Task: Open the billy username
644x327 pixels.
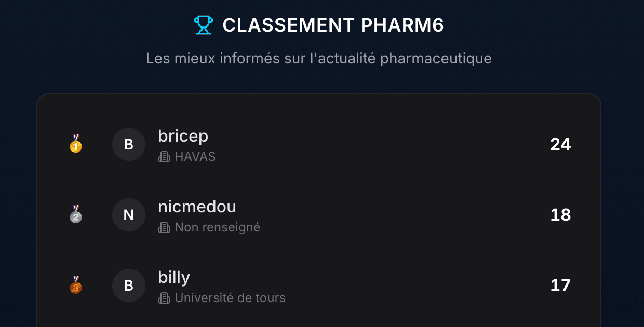Action: 174,277
